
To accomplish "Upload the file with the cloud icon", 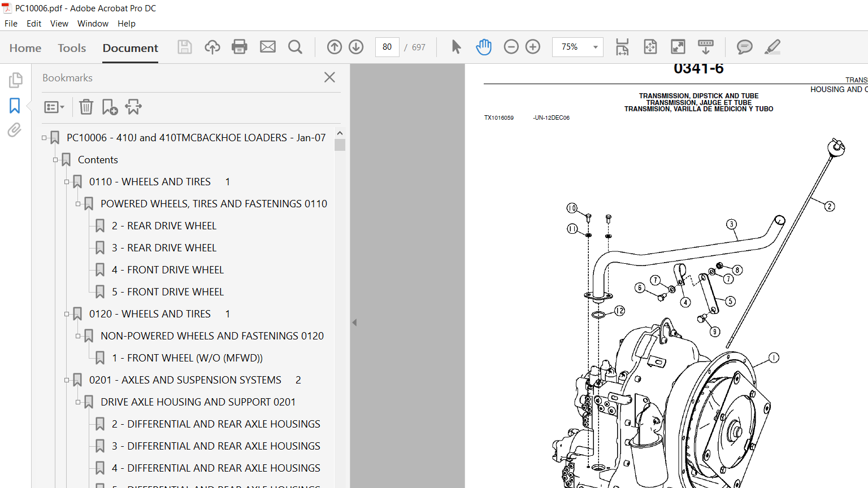I will (212, 47).
